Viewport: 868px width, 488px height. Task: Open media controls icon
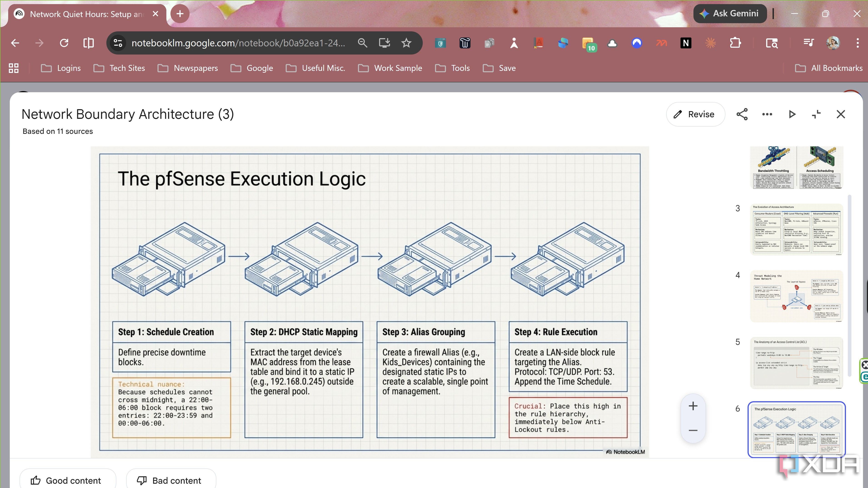click(x=809, y=43)
